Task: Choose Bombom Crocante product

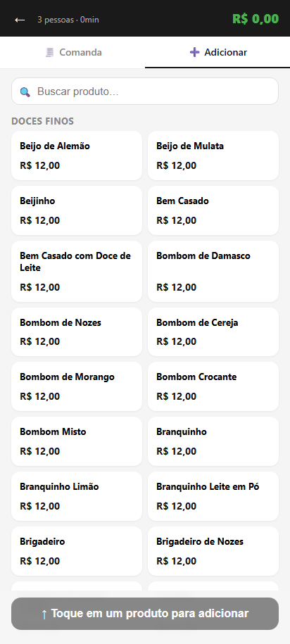Action: (x=213, y=386)
